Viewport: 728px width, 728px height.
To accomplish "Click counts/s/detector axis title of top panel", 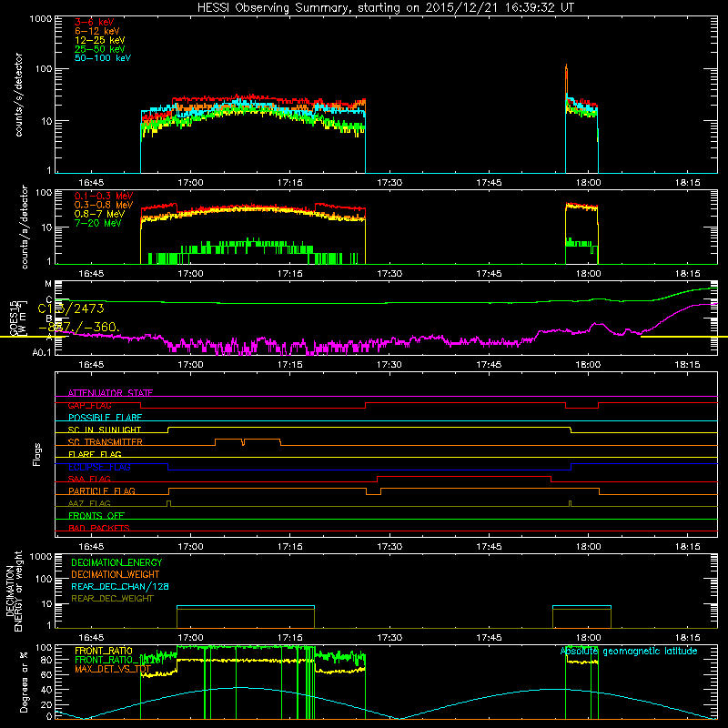I will [18, 95].
